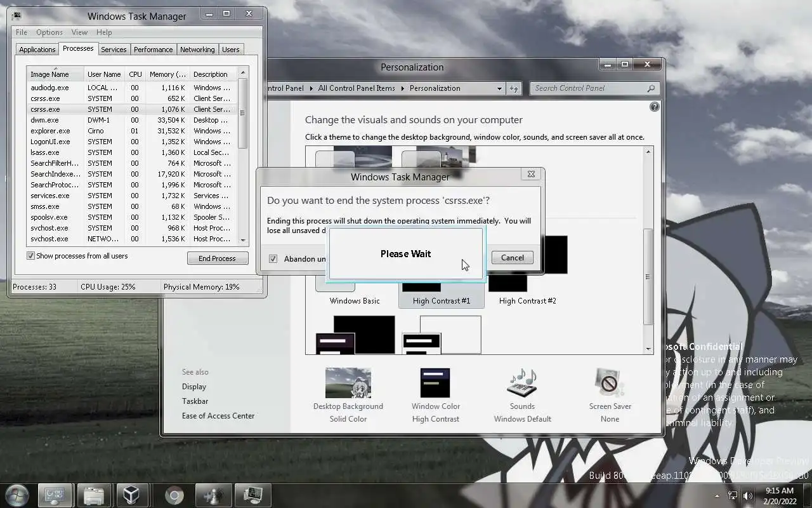Click process list scroll up arrow
Screen dimensions: 812x508
[x=242, y=74]
